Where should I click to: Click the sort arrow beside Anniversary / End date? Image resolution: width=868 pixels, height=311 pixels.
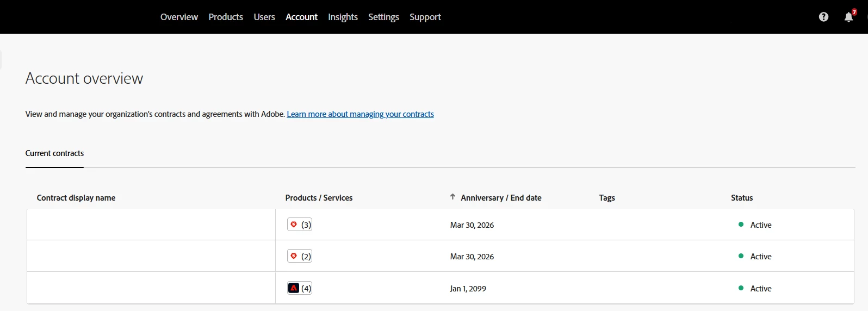pyautogui.click(x=452, y=197)
